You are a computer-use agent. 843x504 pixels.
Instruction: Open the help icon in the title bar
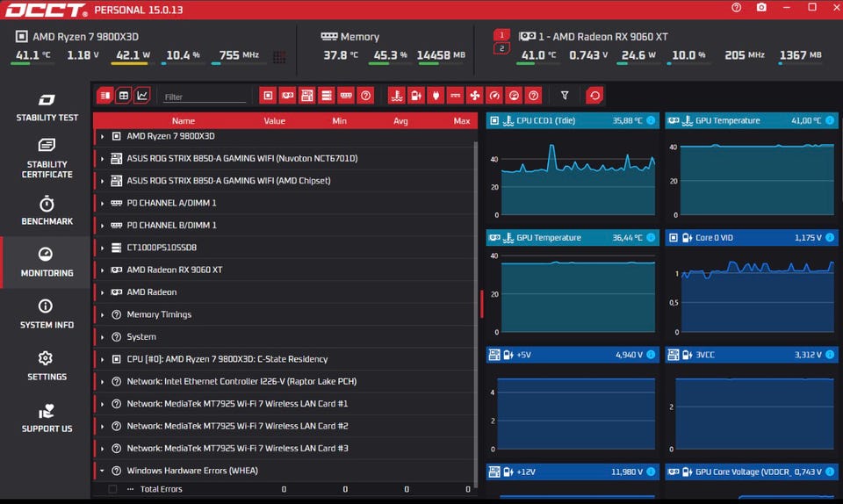[x=736, y=8]
